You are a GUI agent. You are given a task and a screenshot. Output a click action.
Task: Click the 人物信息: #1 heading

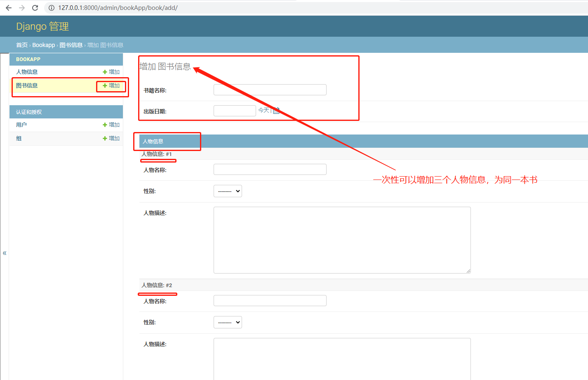pyautogui.click(x=157, y=154)
